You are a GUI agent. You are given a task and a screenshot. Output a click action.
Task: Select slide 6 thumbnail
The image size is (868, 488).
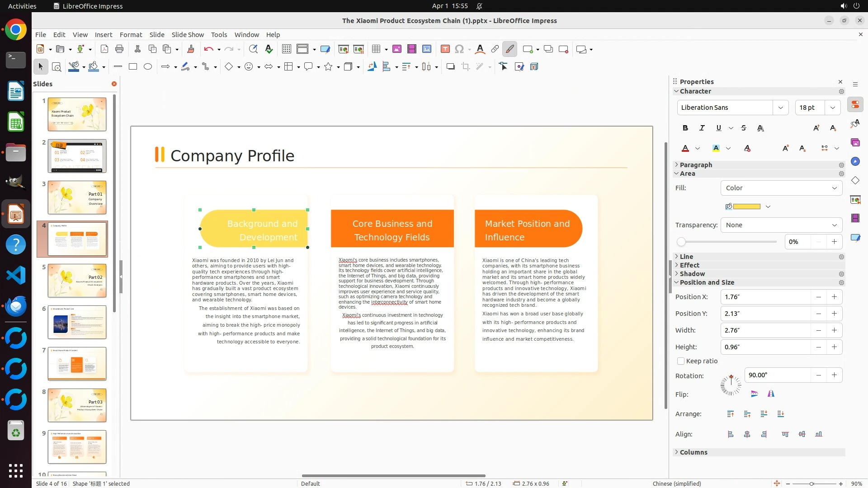coord(77,322)
